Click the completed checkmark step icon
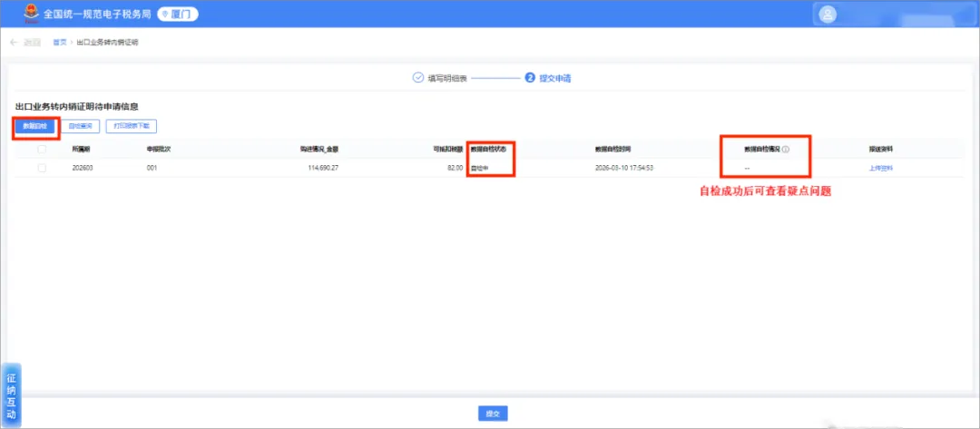980x429 pixels. pyautogui.click(x=418, y=78)
